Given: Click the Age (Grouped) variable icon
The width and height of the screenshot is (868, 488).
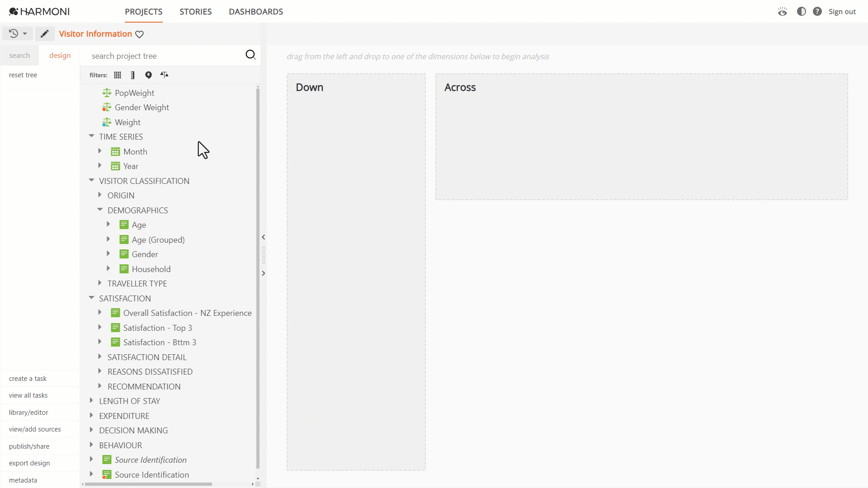Looking at the screenshot, I should (x=124, y=239).
